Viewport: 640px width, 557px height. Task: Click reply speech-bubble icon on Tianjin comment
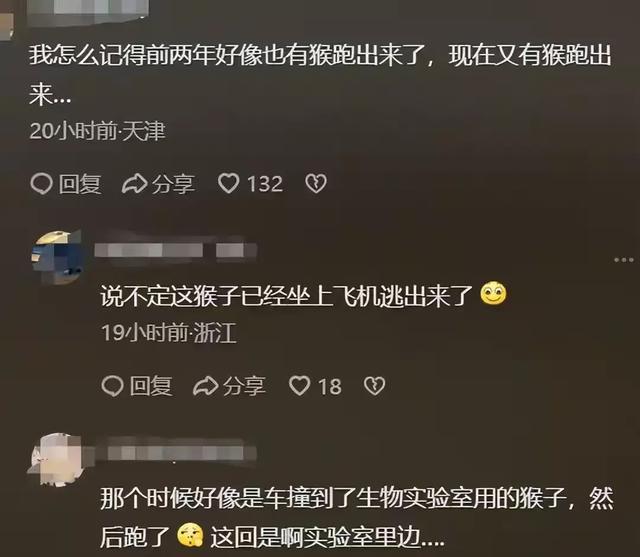pyautogui.click(x=41, y=184)
